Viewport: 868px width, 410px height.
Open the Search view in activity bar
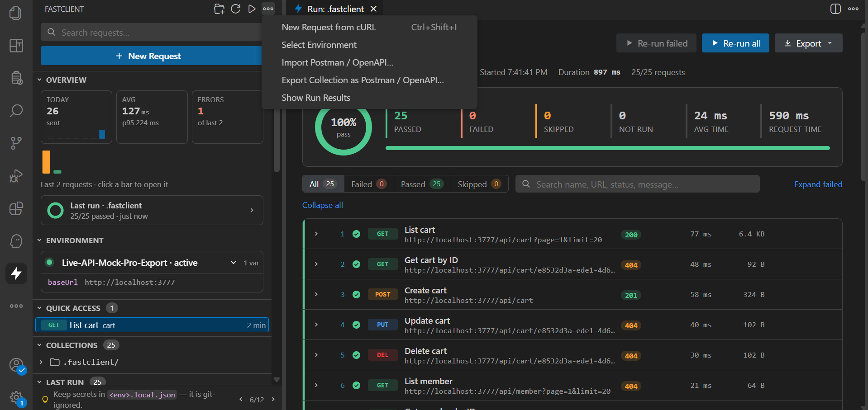coord(16,110)
